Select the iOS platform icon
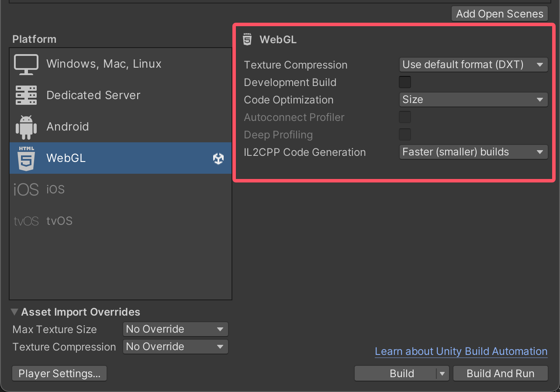 point(26,189)
